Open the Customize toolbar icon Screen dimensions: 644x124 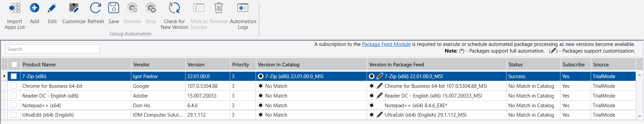(74, 8)
